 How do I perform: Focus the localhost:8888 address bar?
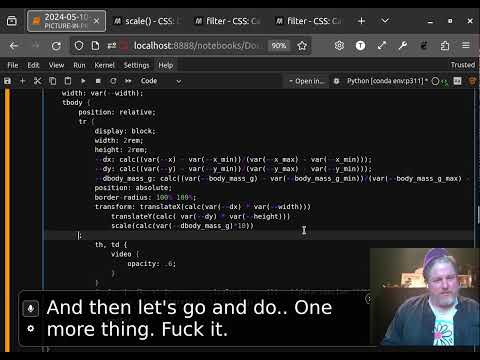[198, 46]
